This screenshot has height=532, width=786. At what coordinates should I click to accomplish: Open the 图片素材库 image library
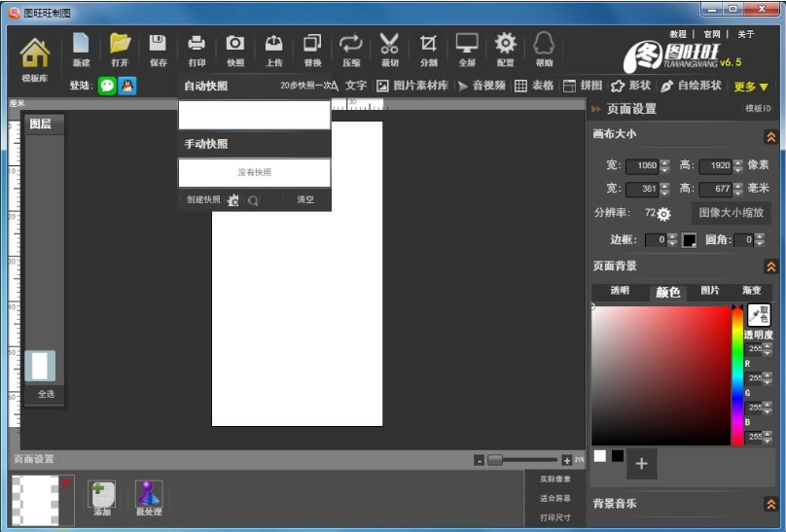pos(412,86)
